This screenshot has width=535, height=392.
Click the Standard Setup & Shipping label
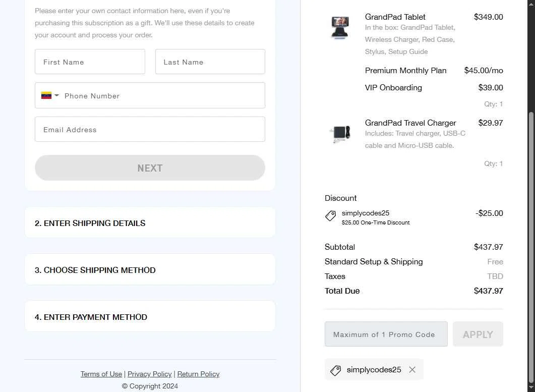coord(374,261)
